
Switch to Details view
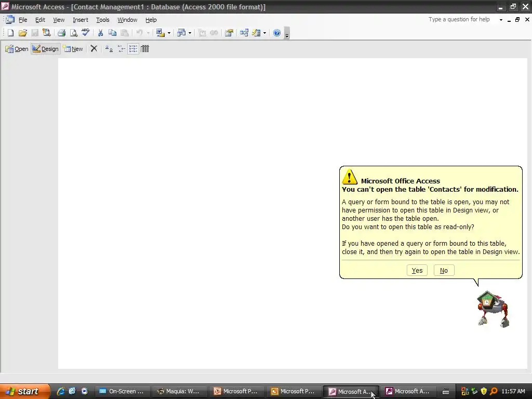[x=145, y=49]
